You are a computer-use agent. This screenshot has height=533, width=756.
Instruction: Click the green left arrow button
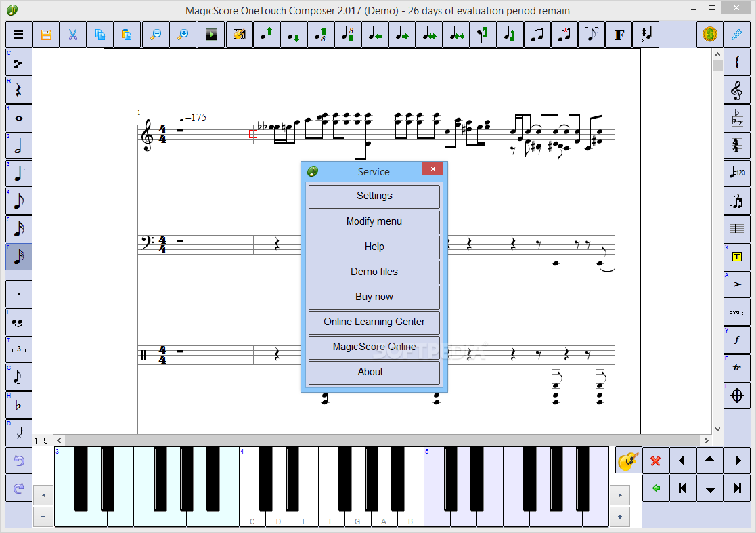pyautogui.click(x=655, y=488)
